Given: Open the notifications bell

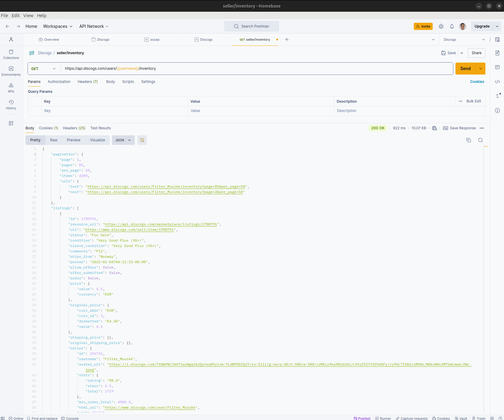Looking at the screenshot, I should tap(452, 26).
